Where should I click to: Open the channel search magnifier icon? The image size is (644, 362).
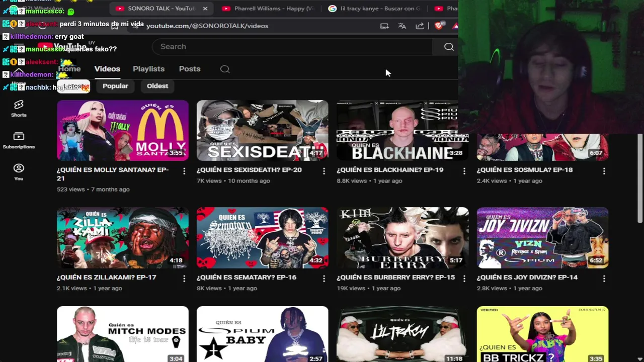click(225, 69)
